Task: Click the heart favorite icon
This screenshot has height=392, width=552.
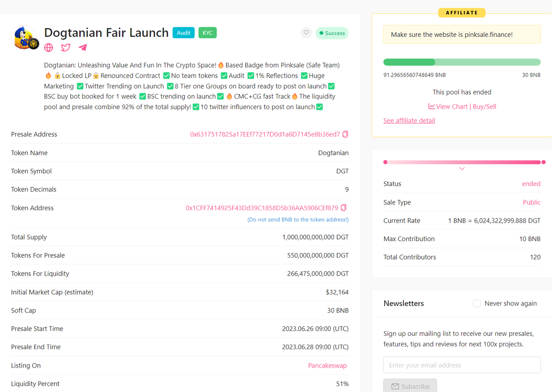Action: pyautogui.click(x=306, y=33)
